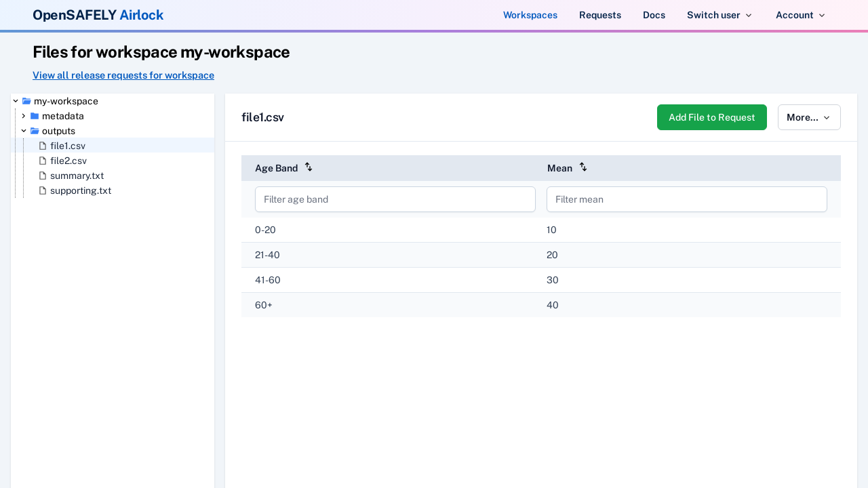Image resolution: width=868 pixels, height=488 pixels.
Task: Click the sort icon on Mean column
Action: pyautogui.click(x=583, y=167)
